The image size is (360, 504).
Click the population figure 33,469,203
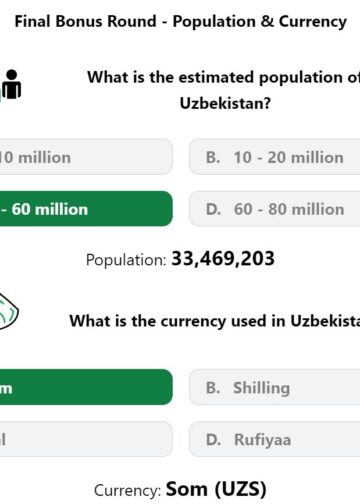point(223,259)
